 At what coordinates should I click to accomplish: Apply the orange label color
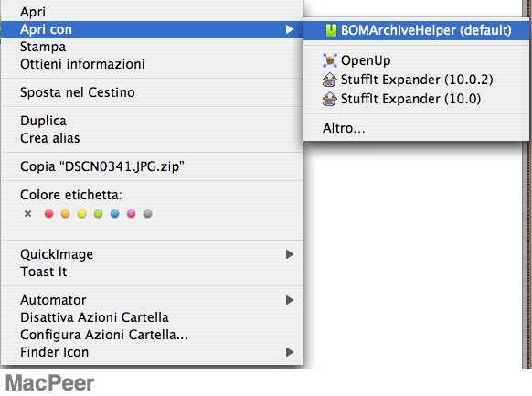coord(65,214)
